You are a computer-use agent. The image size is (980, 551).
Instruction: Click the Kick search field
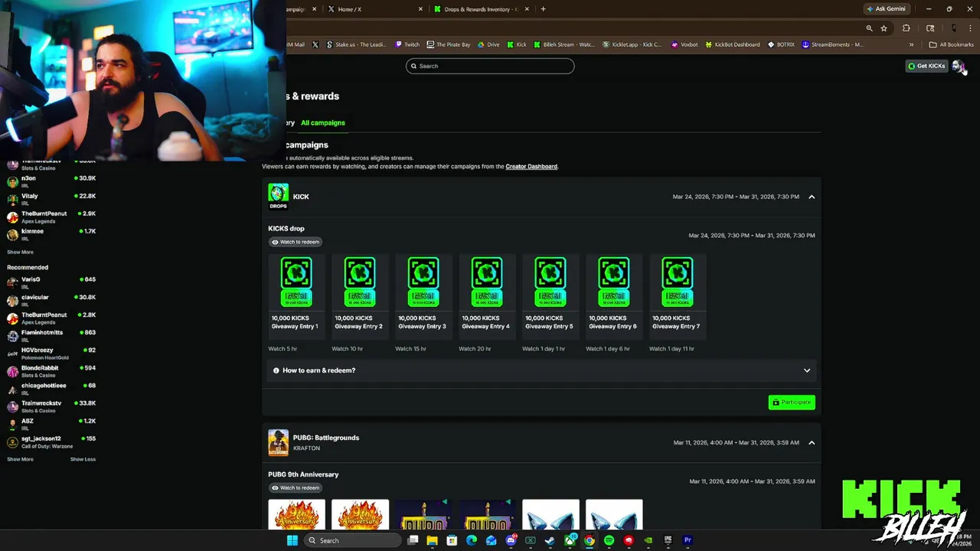490,66
